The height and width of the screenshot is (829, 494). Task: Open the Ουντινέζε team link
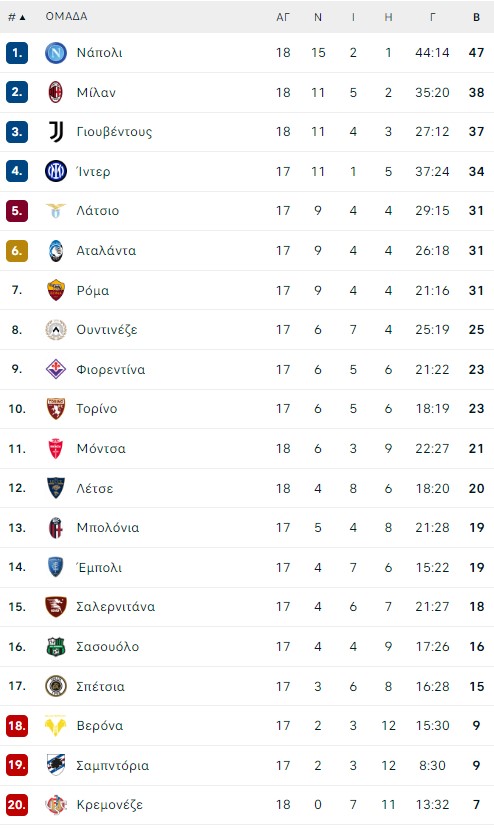tap(107, 330)
